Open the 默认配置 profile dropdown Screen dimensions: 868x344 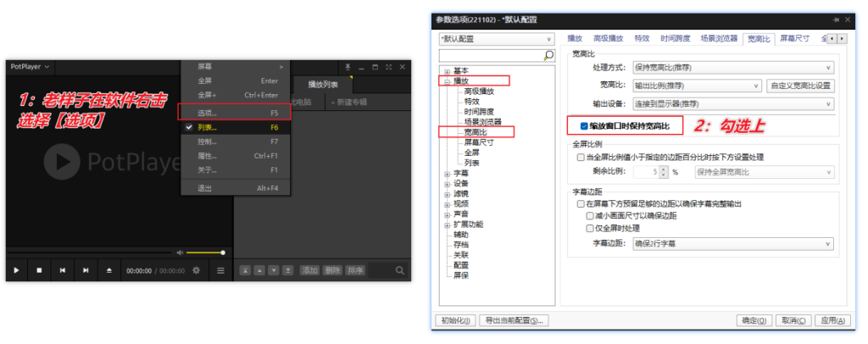coord(497,39)
